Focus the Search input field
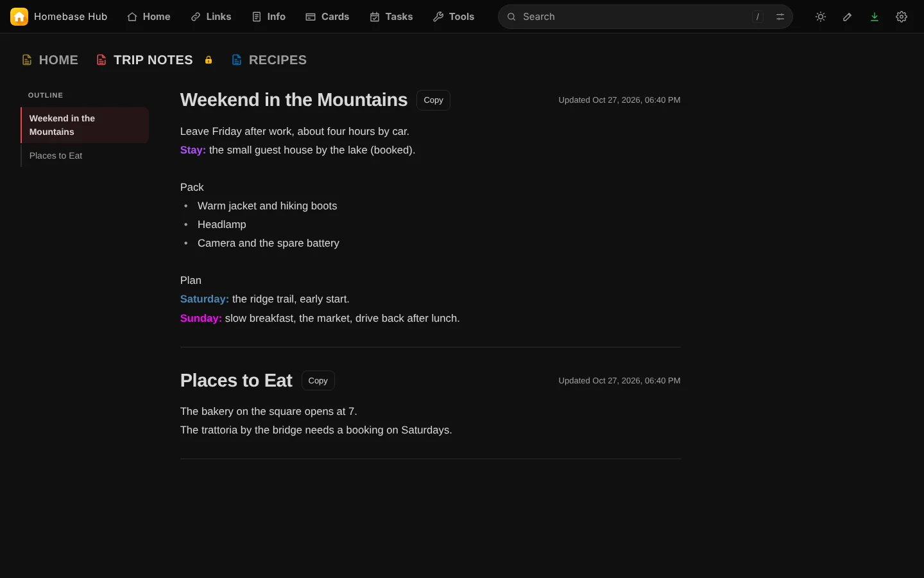Viewport: 924px width, 578px height. [646, 17]
